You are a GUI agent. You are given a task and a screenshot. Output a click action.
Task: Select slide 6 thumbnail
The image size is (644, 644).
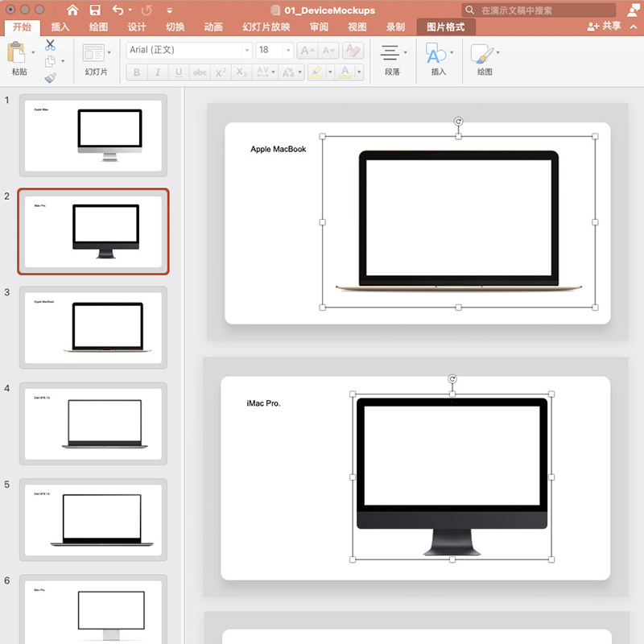point(93,609)
